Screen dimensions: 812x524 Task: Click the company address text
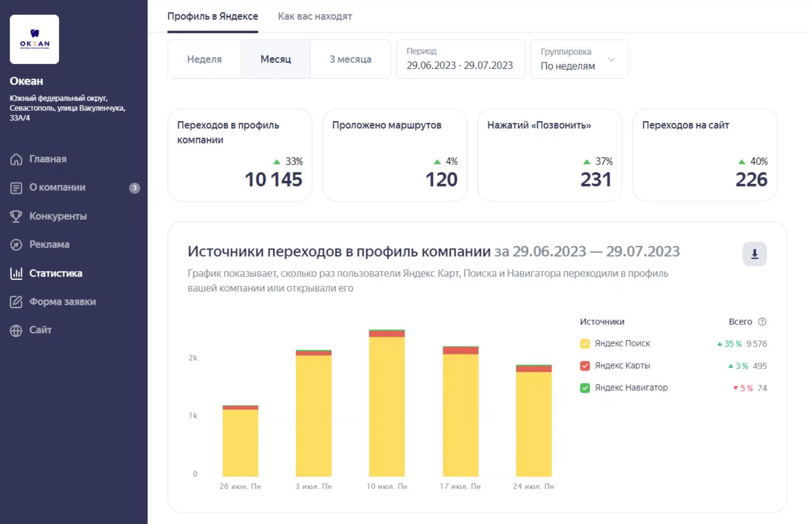pyautogui.click(x=67, y=108)
